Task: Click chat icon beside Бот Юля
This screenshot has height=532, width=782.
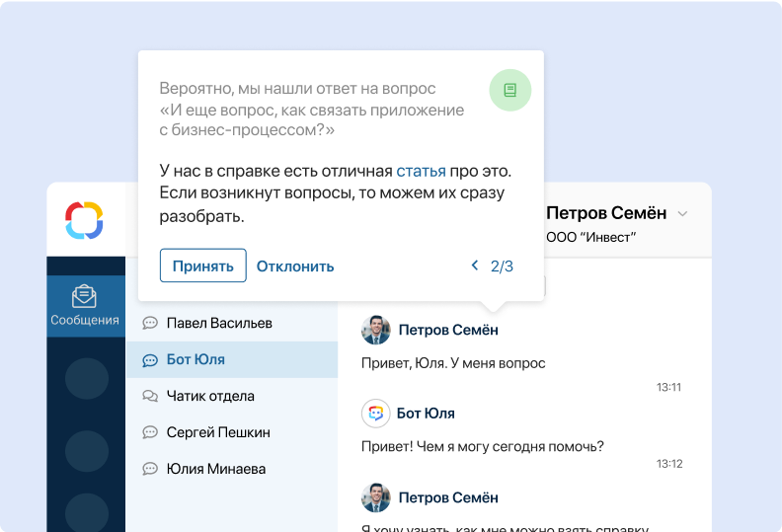Action: (150, 360)
